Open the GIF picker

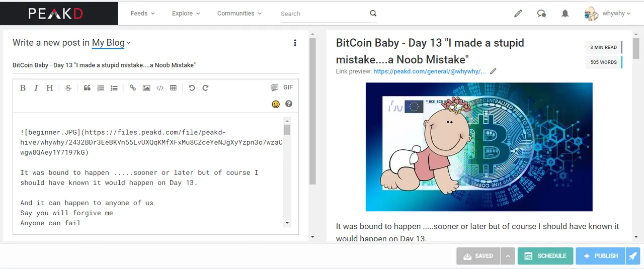click(x=288, y=87)
